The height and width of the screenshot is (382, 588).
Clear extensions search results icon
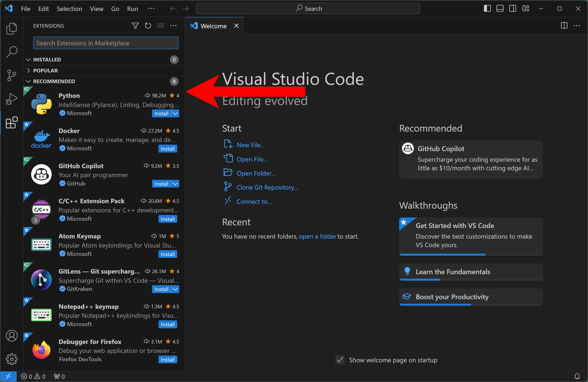tap(161, 26)
